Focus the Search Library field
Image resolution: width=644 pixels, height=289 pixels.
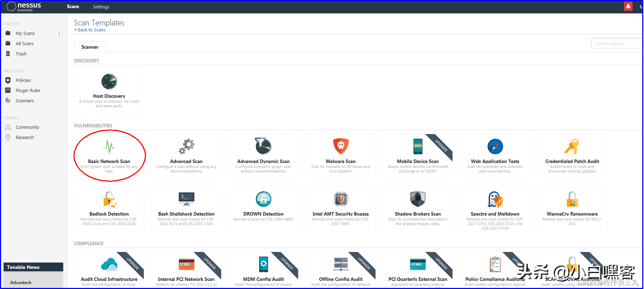(x=617, y=43)
